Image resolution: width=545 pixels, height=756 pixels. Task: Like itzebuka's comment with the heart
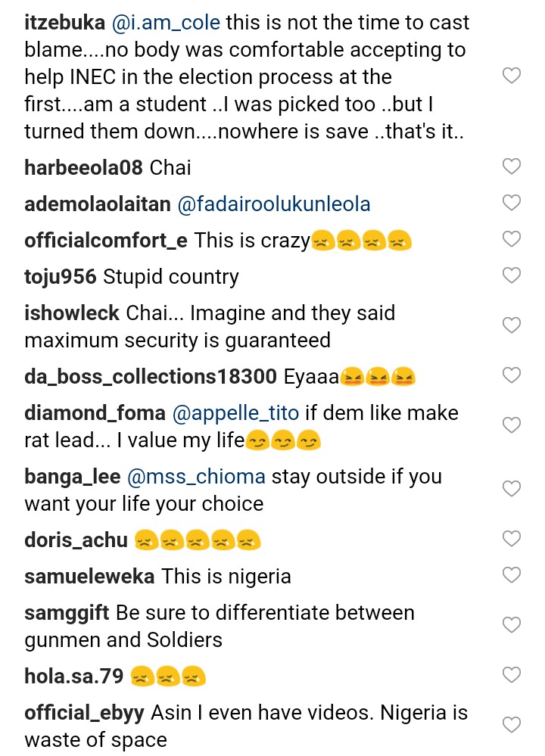tap(512, 76)
